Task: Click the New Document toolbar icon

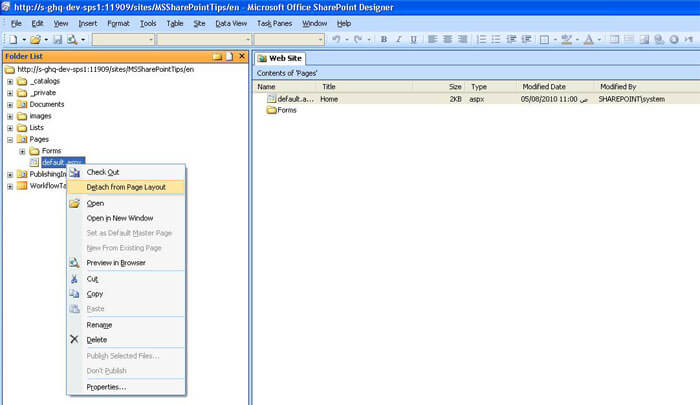Action: point(13,39)
